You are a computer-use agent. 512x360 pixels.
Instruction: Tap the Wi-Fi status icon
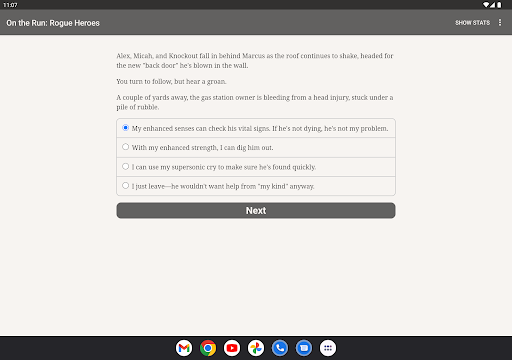486,5
